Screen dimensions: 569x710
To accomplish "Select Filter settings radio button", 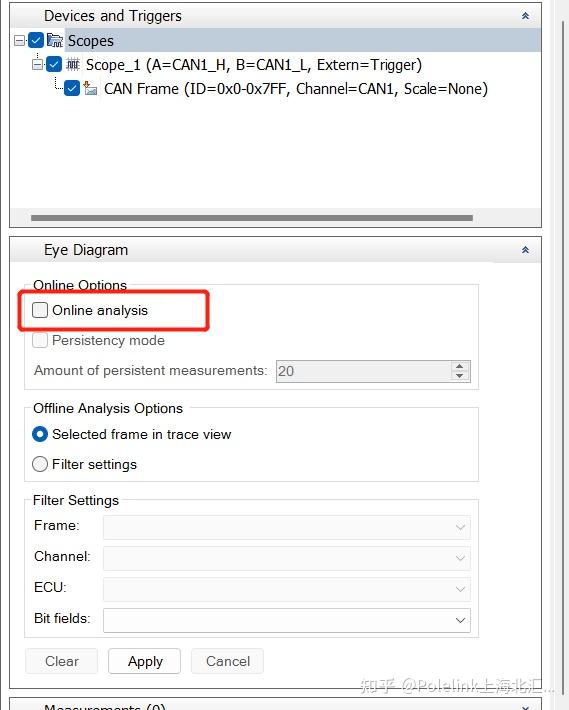I will click(x=40, y=464).
